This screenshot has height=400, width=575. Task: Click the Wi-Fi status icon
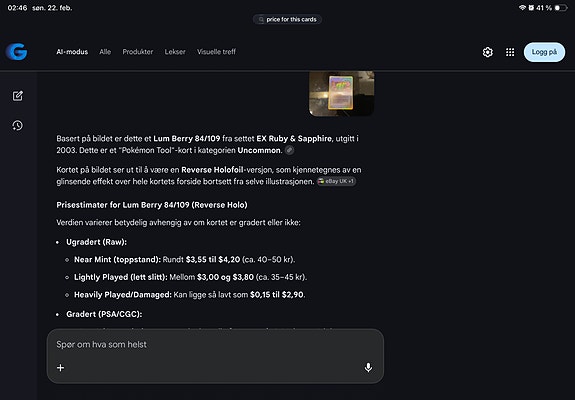[x=522, y=8]
